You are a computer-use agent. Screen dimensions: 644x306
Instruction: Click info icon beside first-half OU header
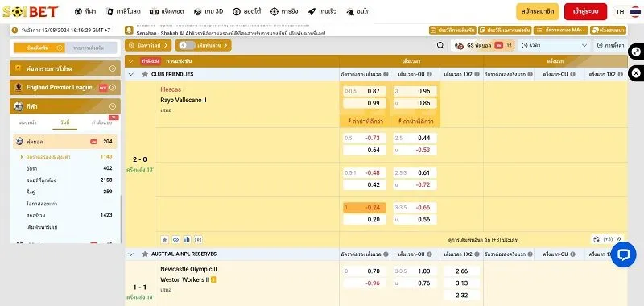(572, 74)
